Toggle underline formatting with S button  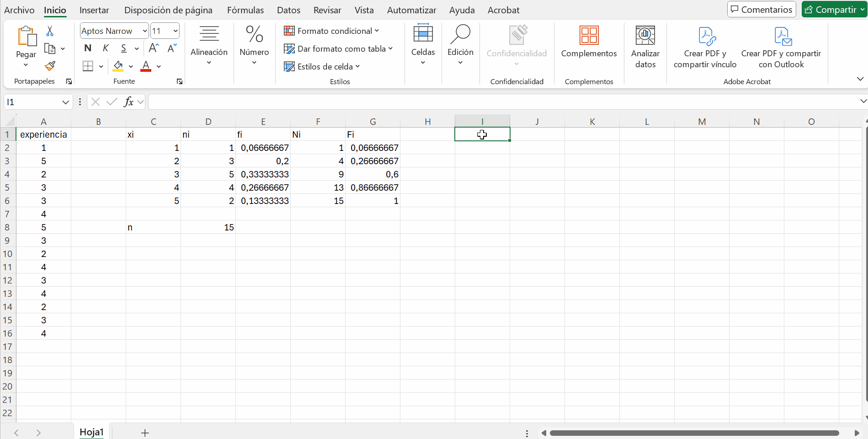point(123,48)
